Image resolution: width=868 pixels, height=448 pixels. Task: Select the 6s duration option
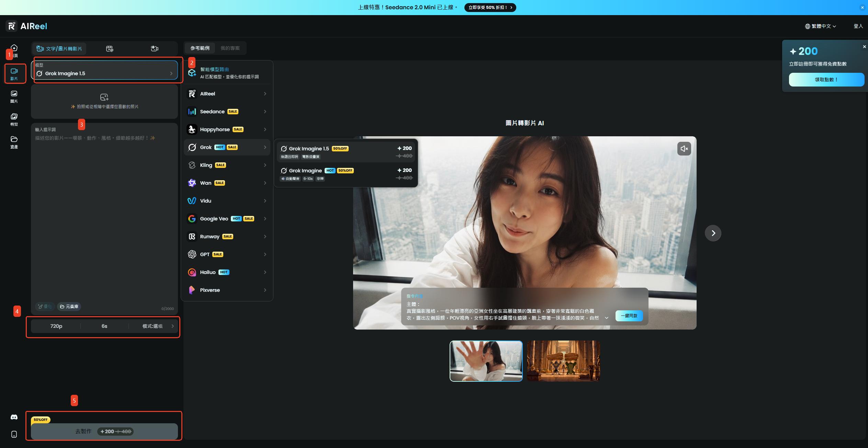[104, 326]
